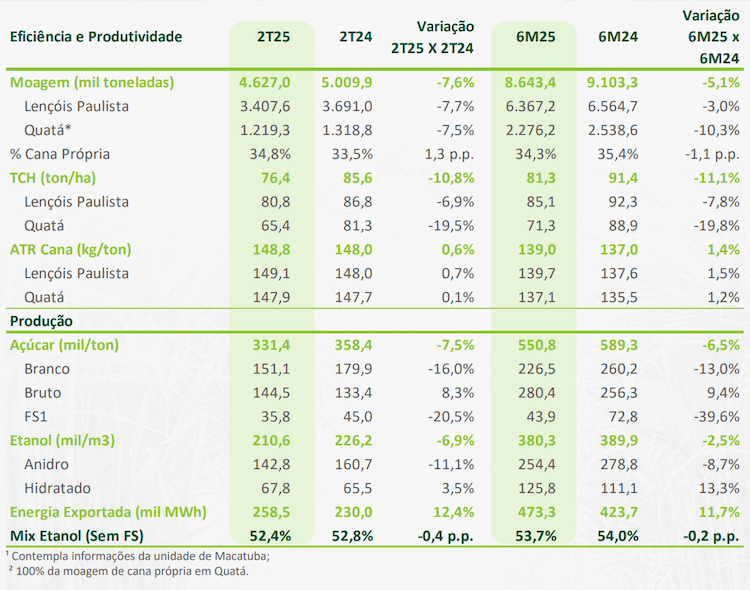Click the ATR Cana (kg/ton) label
Image resolution: width=750 pixels, height=590 pixels.
(x=70, y=250)
